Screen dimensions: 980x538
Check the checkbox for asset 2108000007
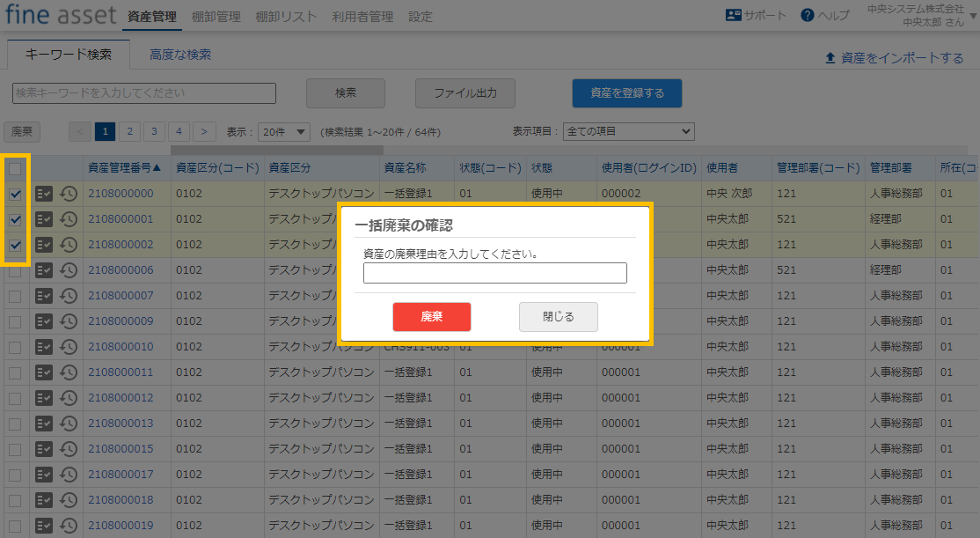tap(15, 297)
